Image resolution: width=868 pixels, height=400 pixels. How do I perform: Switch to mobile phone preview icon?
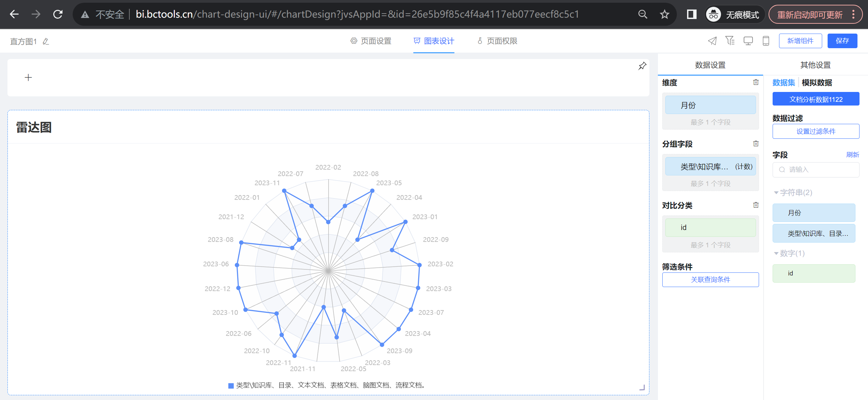tap(765, 41)
